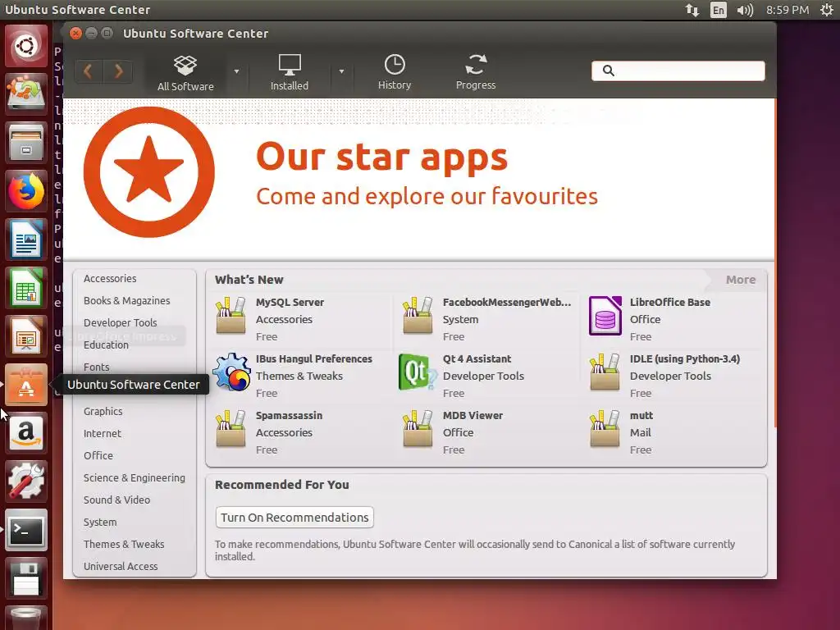The width and height of the screenshot is (840, 630).
Task: Open System Settings wrench launcher icon
Action: [x=26, y=481]
